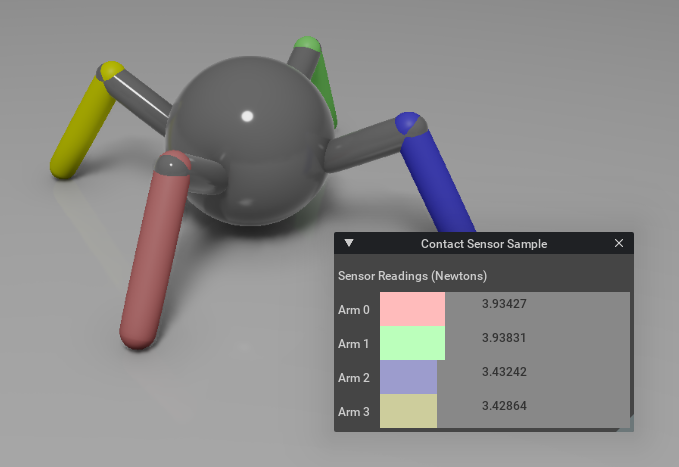This screenshot has width=679, height=467.
Task: Click the 3.42864 reading value
Action: coord(504,406)
